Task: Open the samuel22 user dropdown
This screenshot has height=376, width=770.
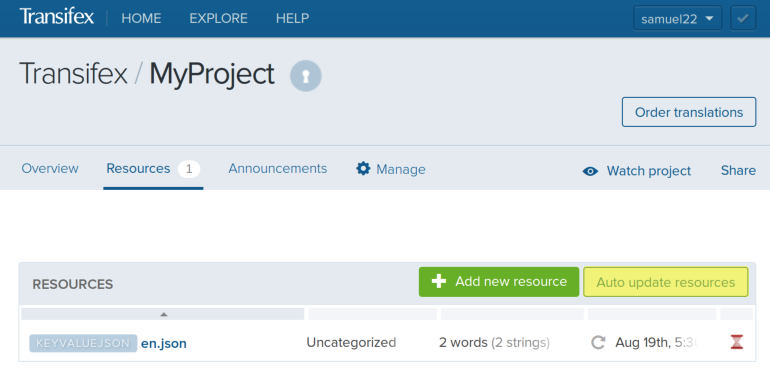Action: click(x=677, y=19)
